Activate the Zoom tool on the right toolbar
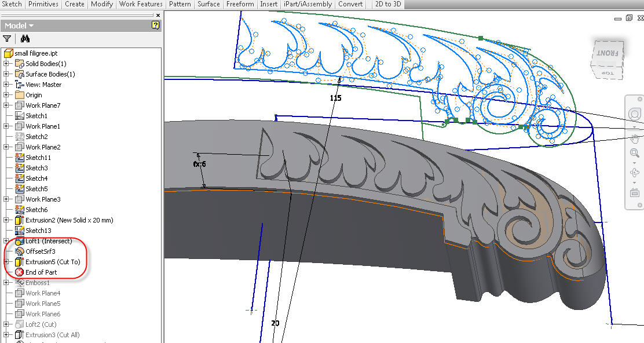The height and width of the screenshot is (343, 644). coord(634,153)
